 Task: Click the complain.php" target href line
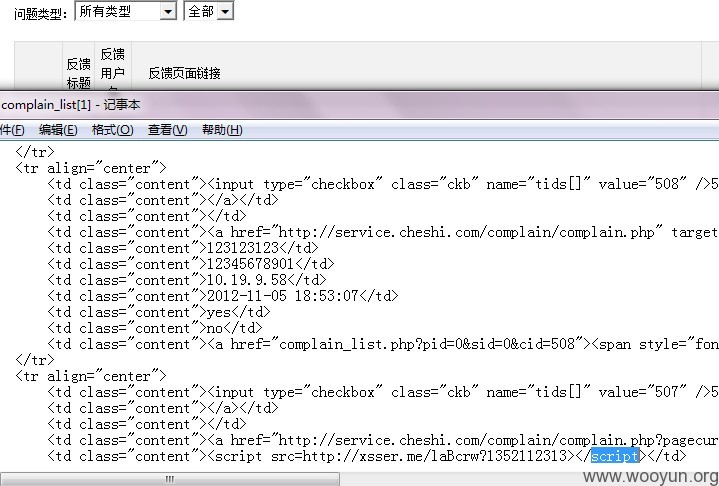[x=383, y=232]
